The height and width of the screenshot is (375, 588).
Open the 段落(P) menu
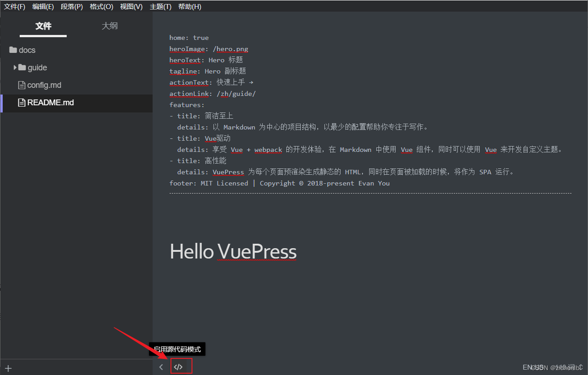[x=72, y=7]
